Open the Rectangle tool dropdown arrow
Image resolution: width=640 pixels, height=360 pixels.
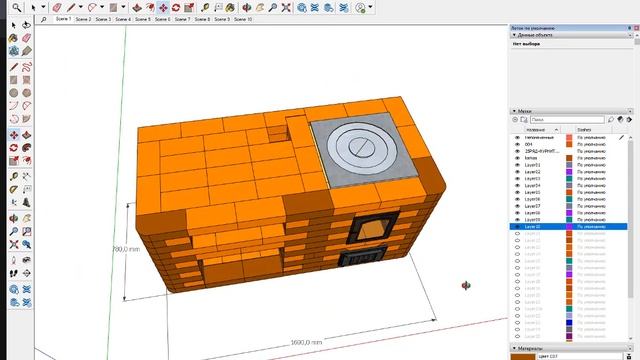pos(123,7)
